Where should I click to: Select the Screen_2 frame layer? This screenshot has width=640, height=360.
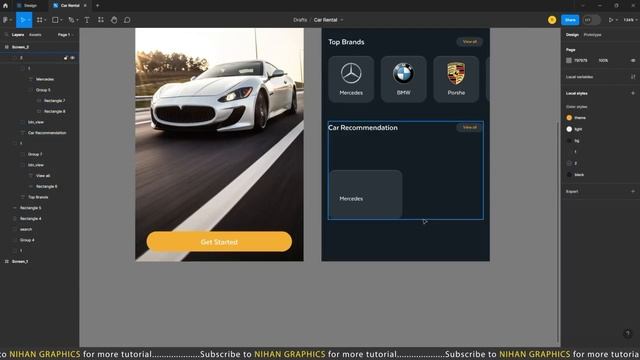(20, 47)
